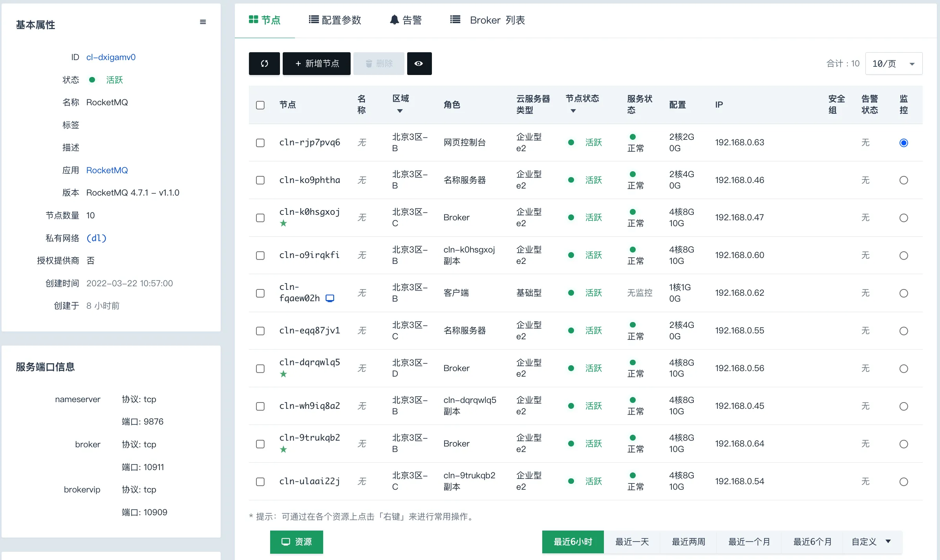Open the private network (dl) link
The height and width of the screenshot is (560, 940).
coord(96,238)
